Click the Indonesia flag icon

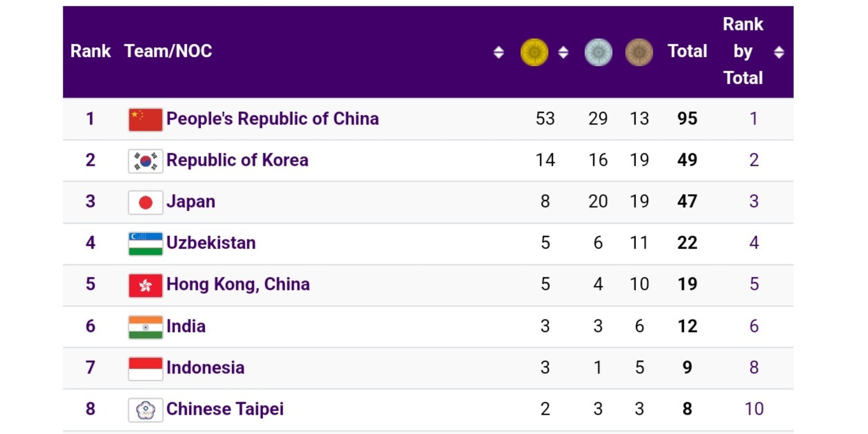coord(146,368)
